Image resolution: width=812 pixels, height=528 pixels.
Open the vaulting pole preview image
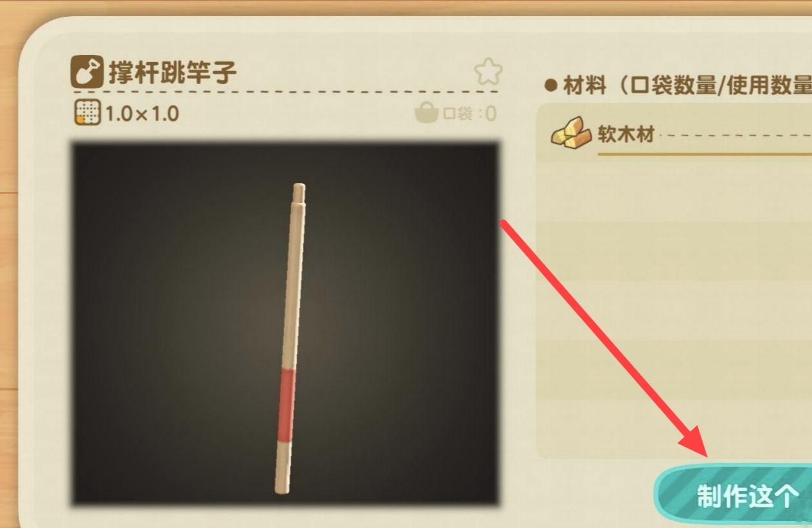(x=285, y=324)
